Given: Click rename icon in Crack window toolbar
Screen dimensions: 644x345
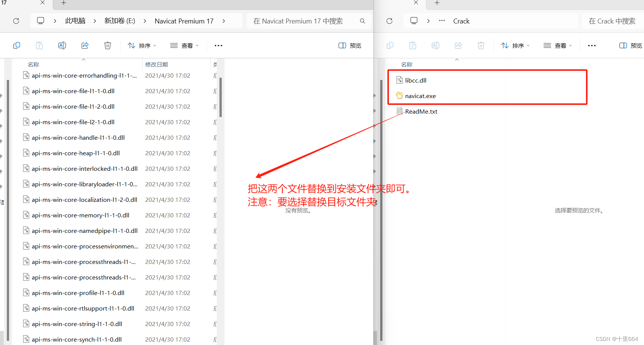Looking at the screenshot, I should (x=436, y=45).
